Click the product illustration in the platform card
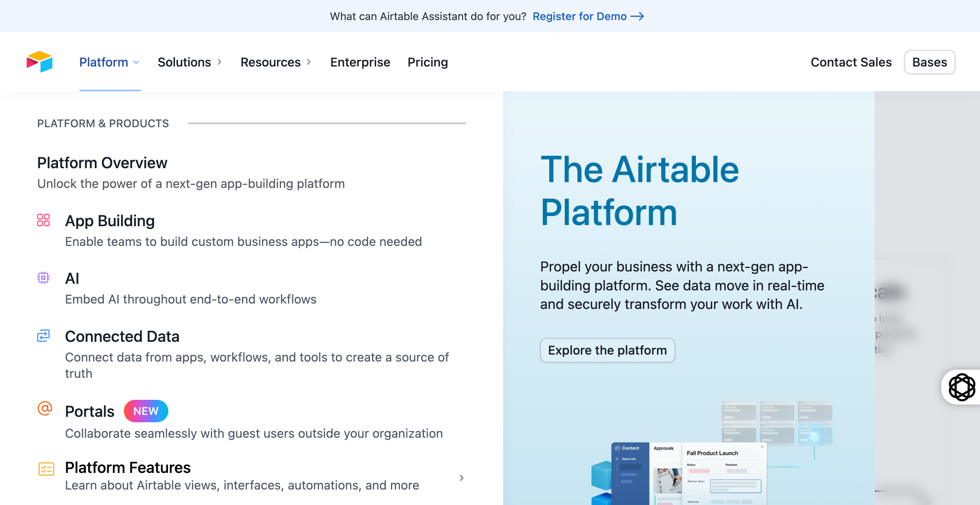 [x=712, y=453]
